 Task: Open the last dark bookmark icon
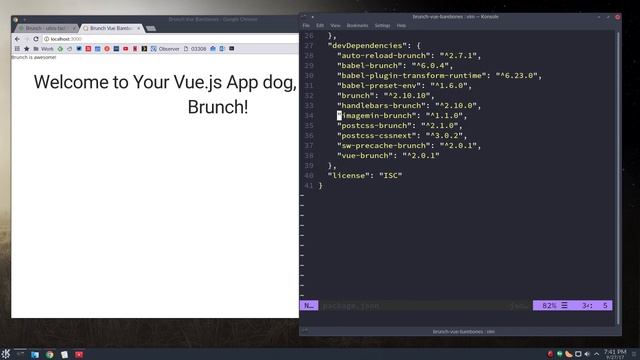231,49
